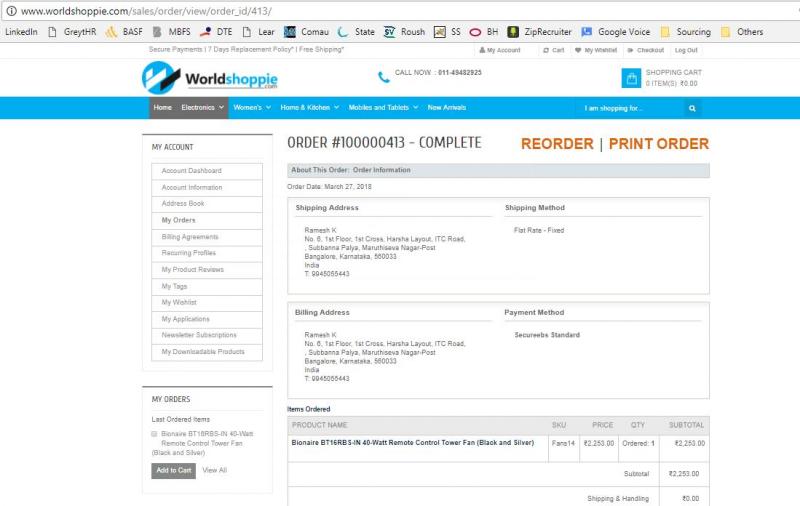The height and width of the screenshot is (506, 800).
Task: Open My Downloadable Products in sidebar
Action: pos(207,352)
